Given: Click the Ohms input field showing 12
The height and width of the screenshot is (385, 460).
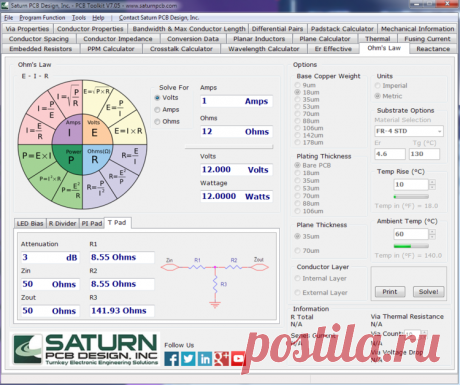Looking at the screenshot, I should [237, 131].
